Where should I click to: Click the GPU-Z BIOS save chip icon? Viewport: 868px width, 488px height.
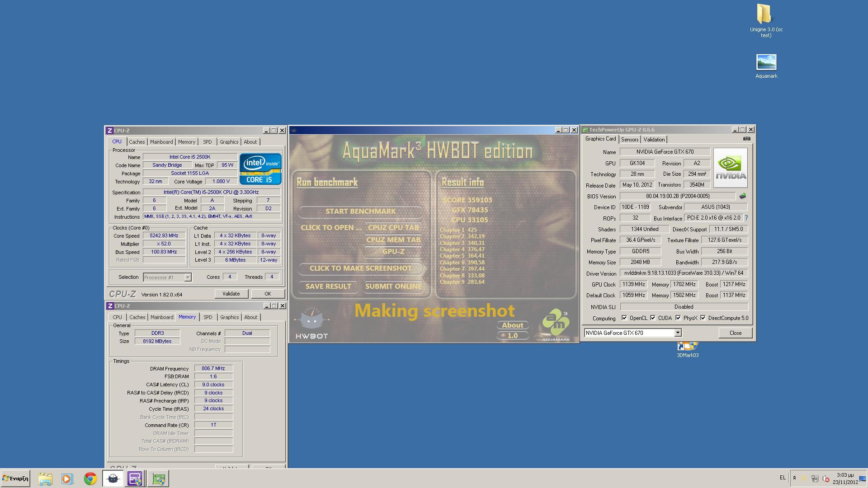coord(742,196)
